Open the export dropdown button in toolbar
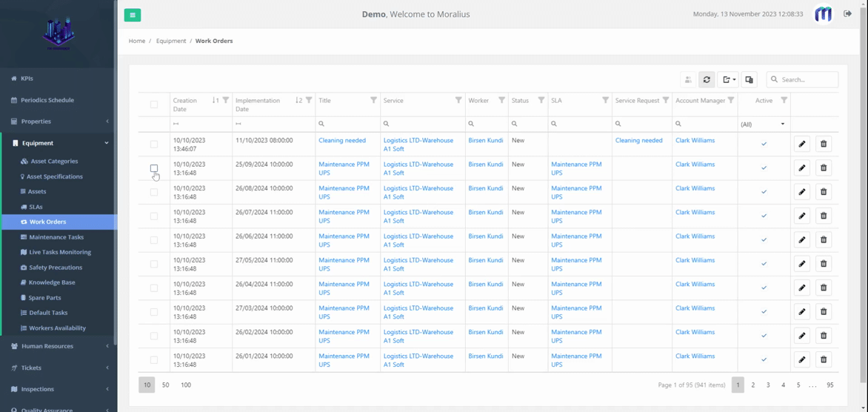The height and width of the screenshot is (412, 868). [729, 79]
